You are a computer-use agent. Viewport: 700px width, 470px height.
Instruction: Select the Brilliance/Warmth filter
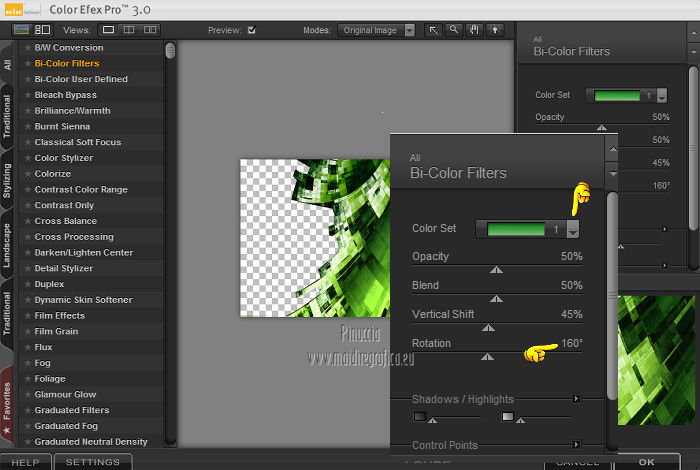click(x=72, y=111)
